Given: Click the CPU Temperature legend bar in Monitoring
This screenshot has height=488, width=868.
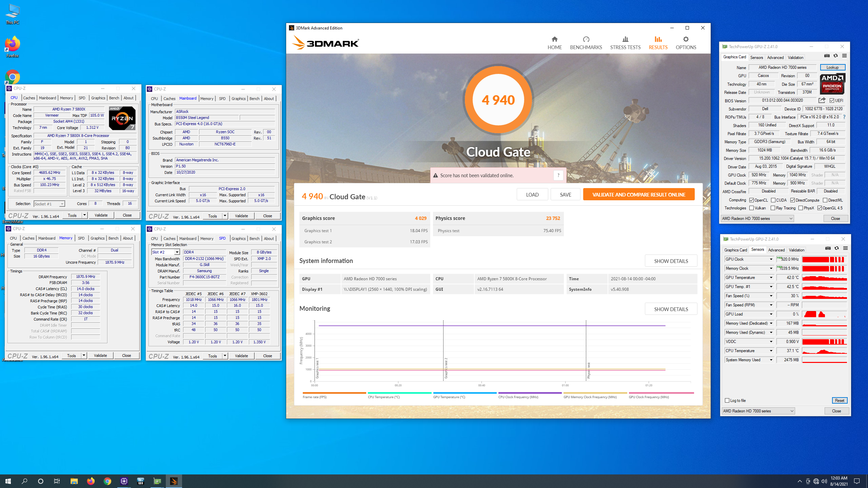Looking at the screenshot, I should coord(399,393).
